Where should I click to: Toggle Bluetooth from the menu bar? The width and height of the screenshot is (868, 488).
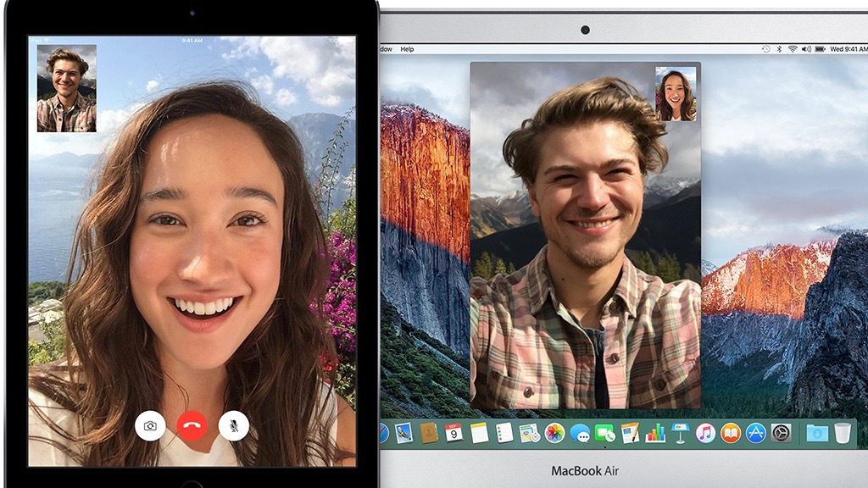(x=779, y=49)
